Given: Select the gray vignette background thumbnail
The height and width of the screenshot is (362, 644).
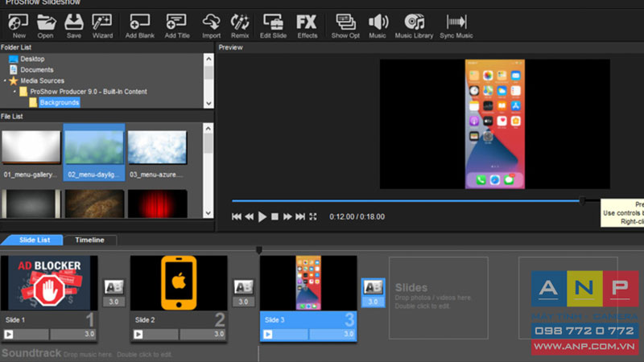Looking at the screenshot, I should tap(31, 204).
